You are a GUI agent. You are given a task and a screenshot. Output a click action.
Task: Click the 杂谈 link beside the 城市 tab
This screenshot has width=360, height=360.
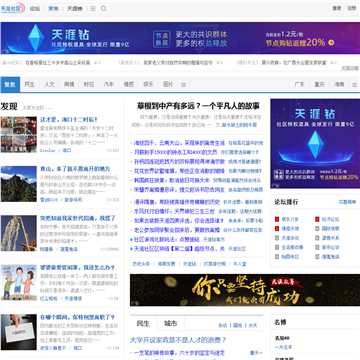(222, 325)
